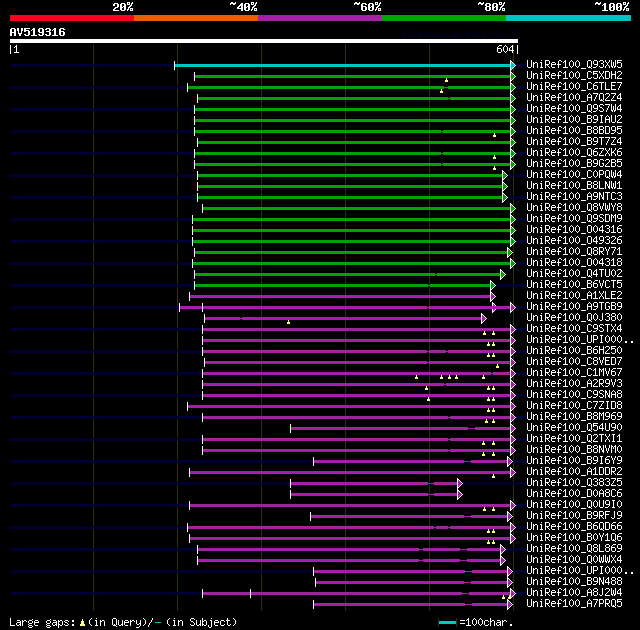Image resolution: width=640 pixels, height=630 pixels.
Task: Select the UniRef100_Q383Z5 label
Action: click(574, 483)
